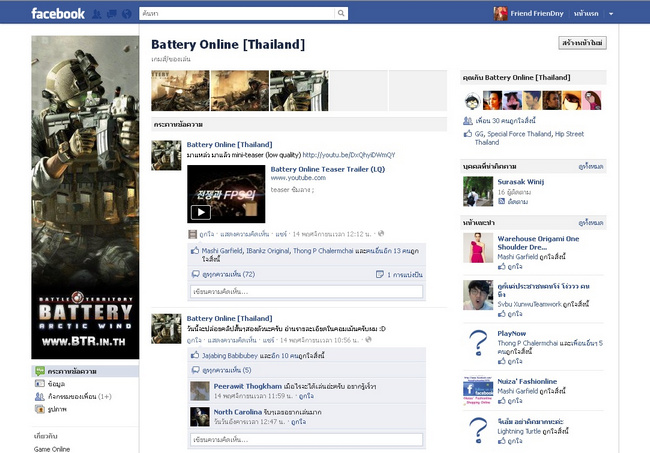Click the search magnifier button

[x=341, y=14]
